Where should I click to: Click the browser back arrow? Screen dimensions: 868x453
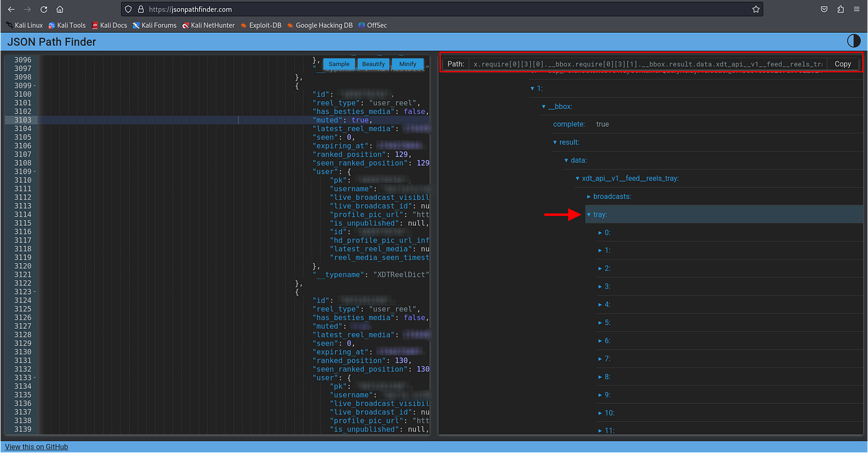tap(11, 9)
